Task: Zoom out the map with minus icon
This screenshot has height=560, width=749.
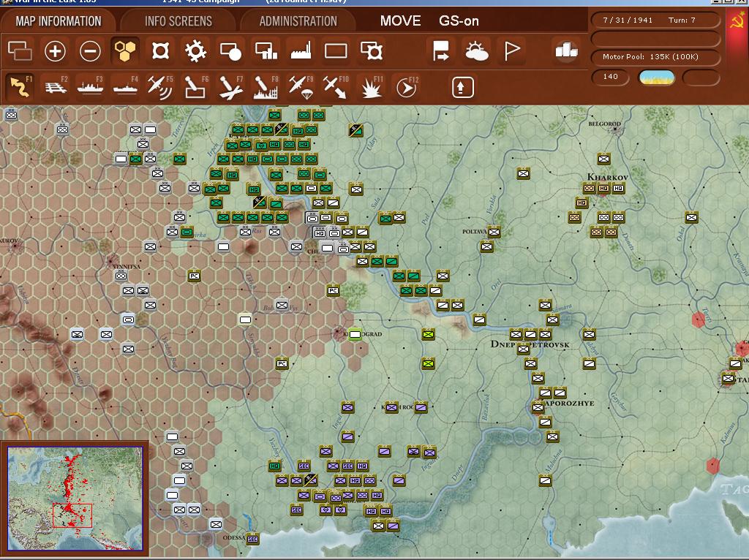Action: point(90,50)
